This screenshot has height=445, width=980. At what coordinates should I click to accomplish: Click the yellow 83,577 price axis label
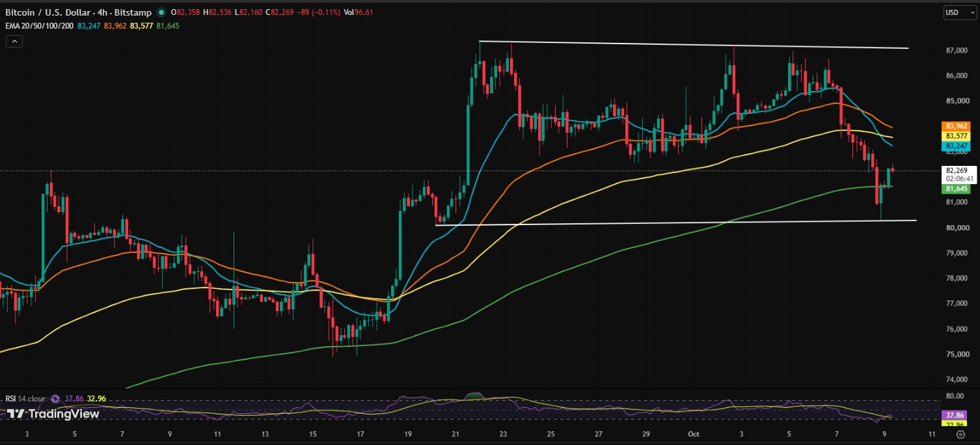(955, 137)
